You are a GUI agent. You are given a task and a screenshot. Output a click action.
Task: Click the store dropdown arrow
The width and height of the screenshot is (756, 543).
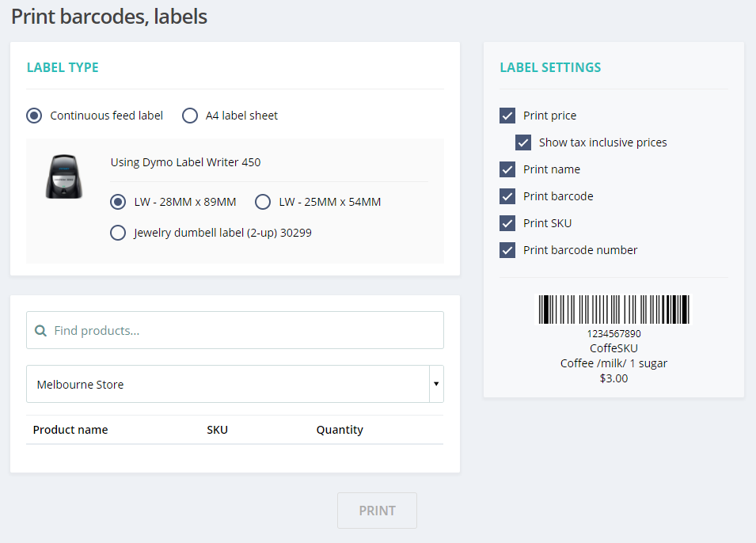pyautogui.click(x=435, y=385)
